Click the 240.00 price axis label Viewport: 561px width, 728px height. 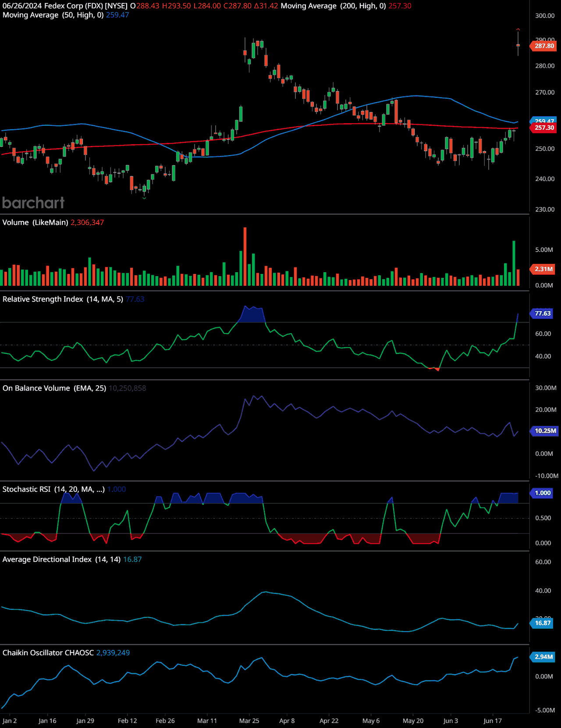[x=545, y=179]
